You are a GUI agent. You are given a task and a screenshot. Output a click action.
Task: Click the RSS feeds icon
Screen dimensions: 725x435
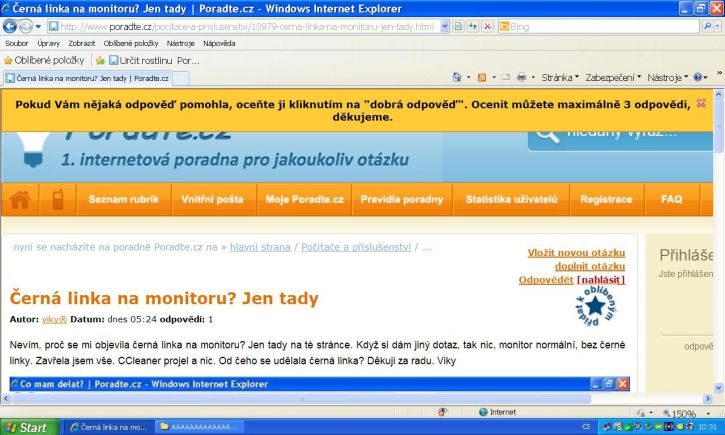pos(482,78)
